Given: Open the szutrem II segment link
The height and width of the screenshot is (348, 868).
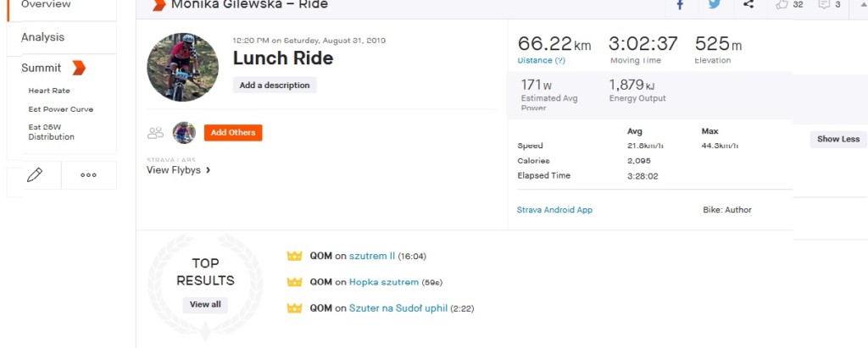Looking at the screenshot, I should [x=371, y=256].
